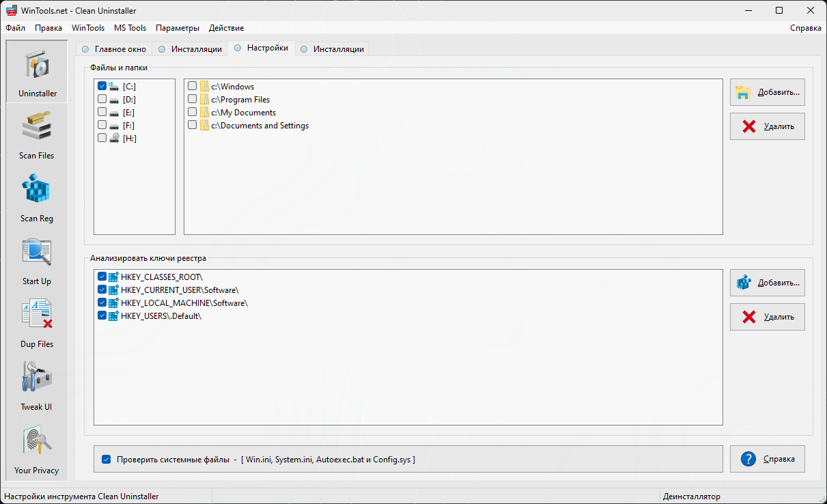Open the MS Tools menu
Image resolution: width=827 pixels, height=504 pixels.
[x=130, y=28]
